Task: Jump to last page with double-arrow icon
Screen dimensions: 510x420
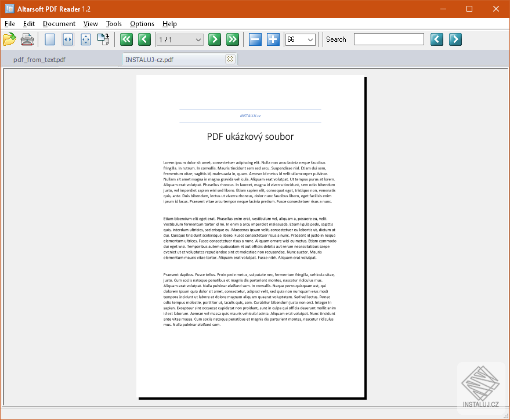Action: (232, 39)
